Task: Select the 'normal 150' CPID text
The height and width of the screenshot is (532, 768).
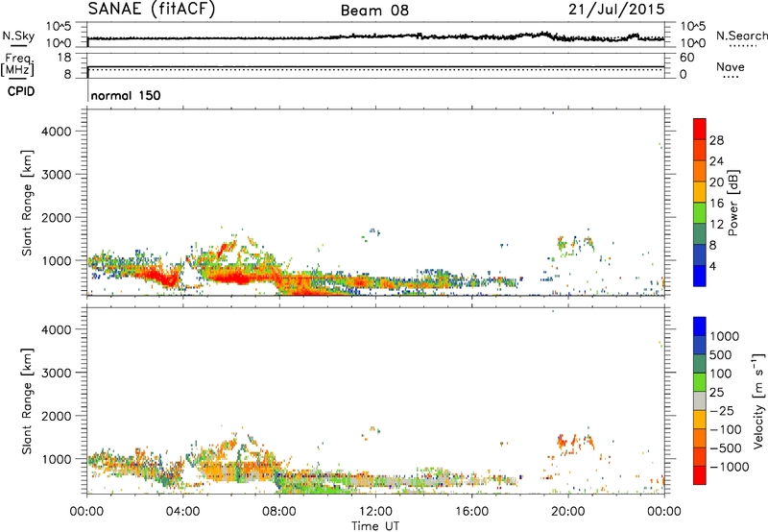Action: pos(126,95)
